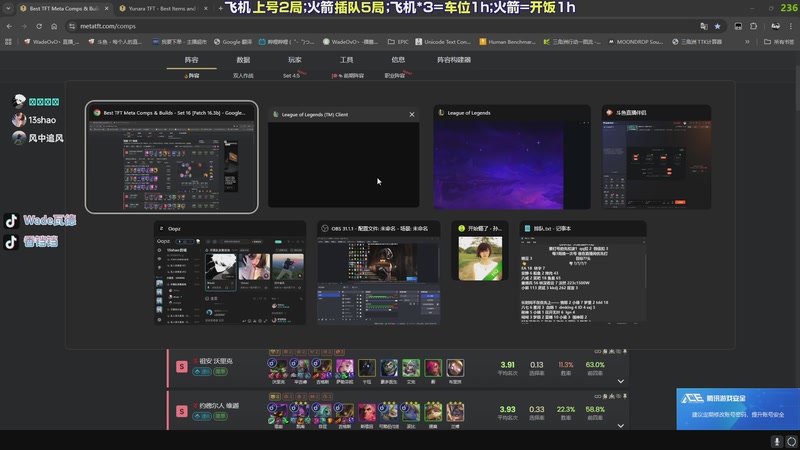Click the S tier badge of 约德尔人 row
This screenshot has height=450, width=800.
(182, 411)
